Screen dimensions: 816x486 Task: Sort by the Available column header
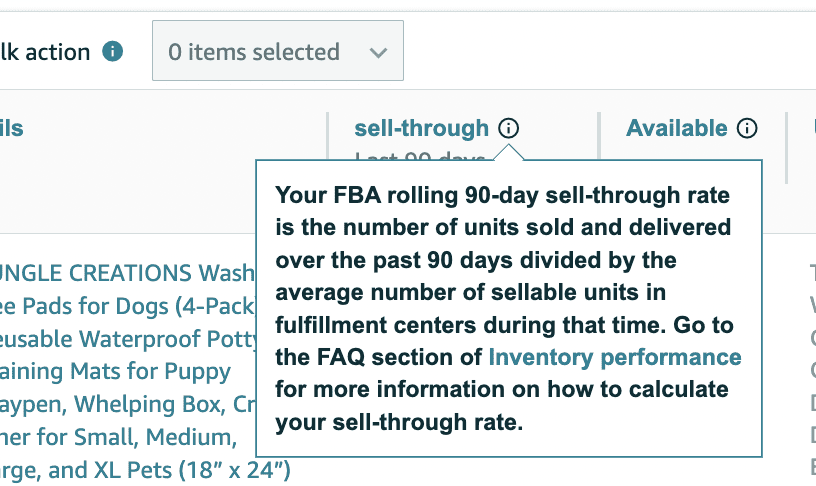tap(676, 128)
